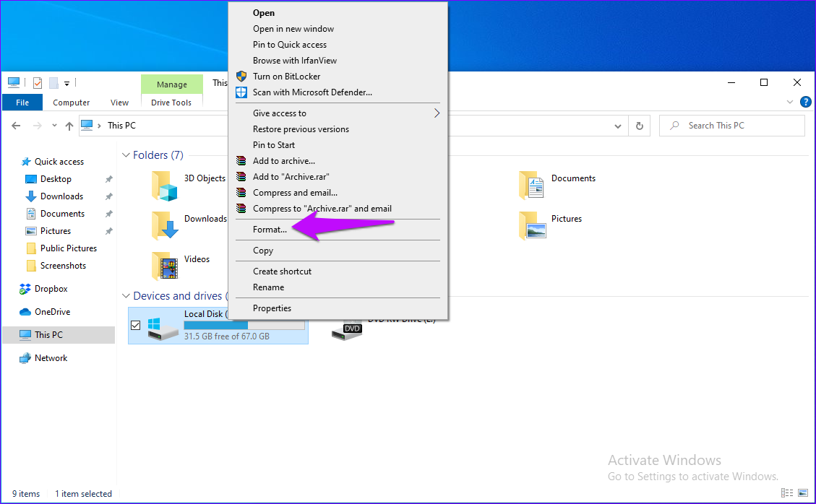Click This PC in the address bar
Screen dimensions: 816x504
121,126
